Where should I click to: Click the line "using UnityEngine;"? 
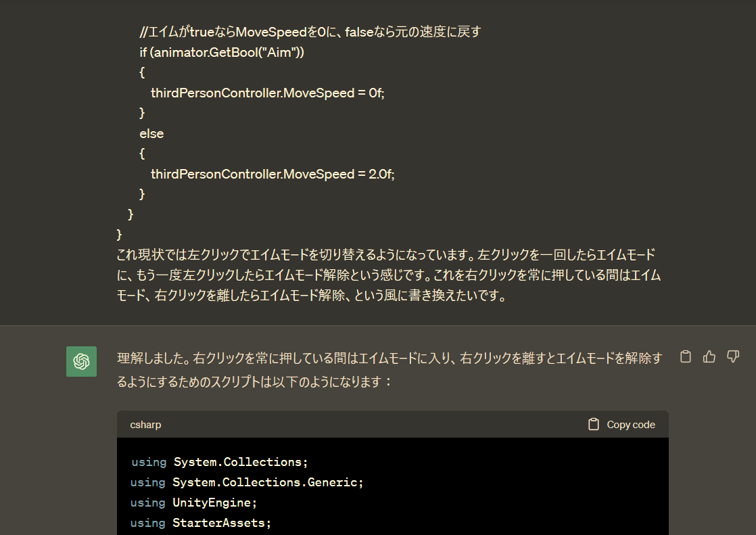point(193,503)
